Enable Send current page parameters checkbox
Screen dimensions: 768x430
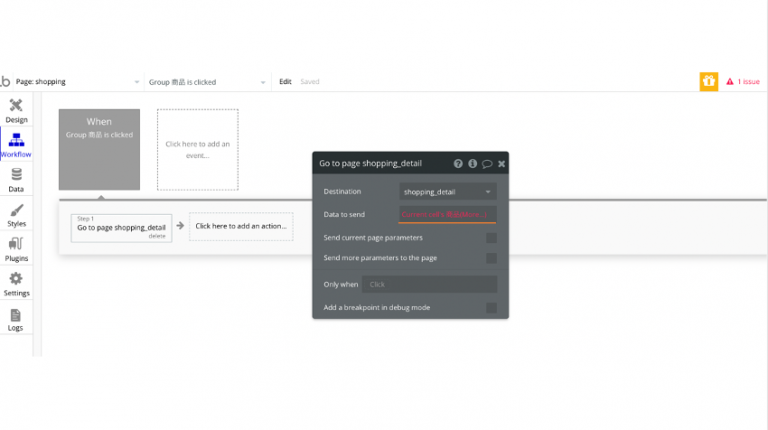point(491,238)
